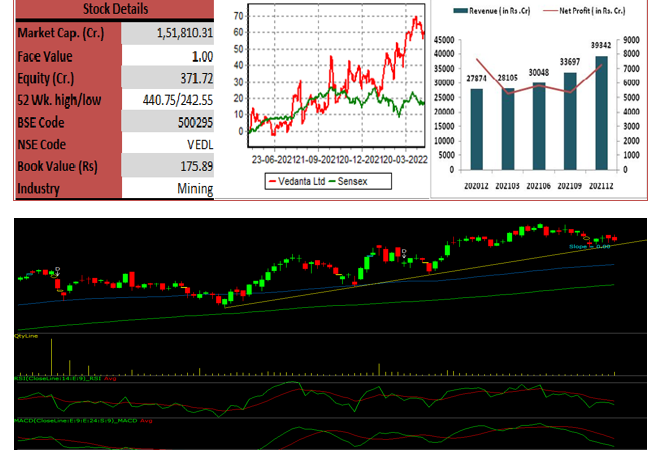Click the Face Value row label
The height and width of the screenshot is (450, 658).
click(52, 55)
